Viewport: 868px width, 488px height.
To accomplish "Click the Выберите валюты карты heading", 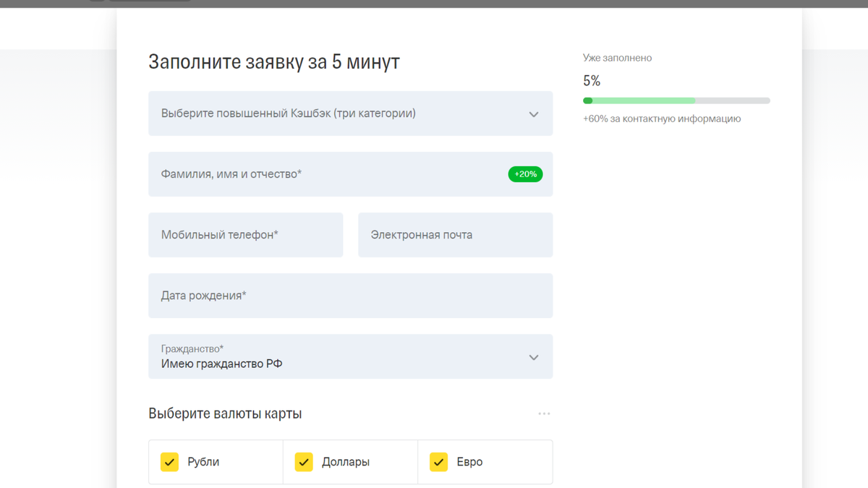I will (225, 414).
